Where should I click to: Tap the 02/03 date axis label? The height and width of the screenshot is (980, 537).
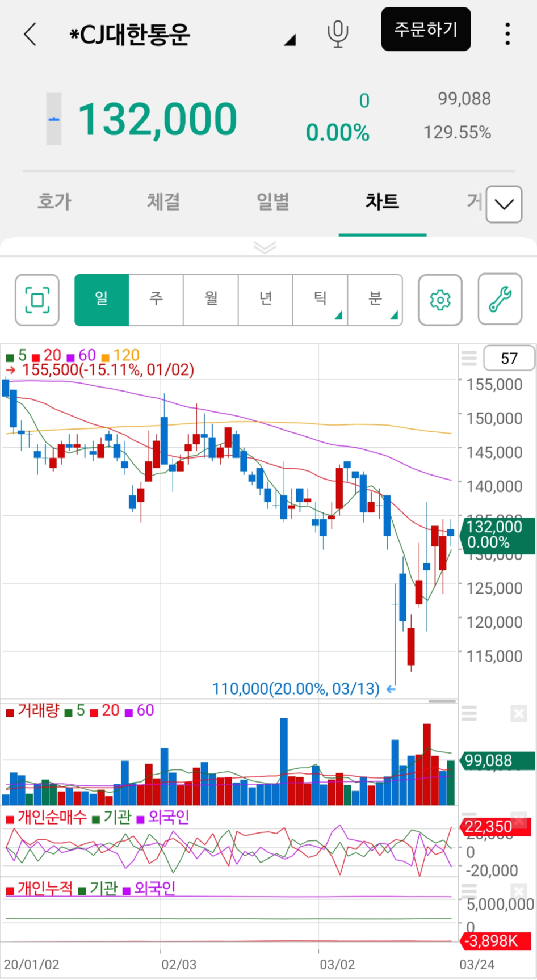179,965
